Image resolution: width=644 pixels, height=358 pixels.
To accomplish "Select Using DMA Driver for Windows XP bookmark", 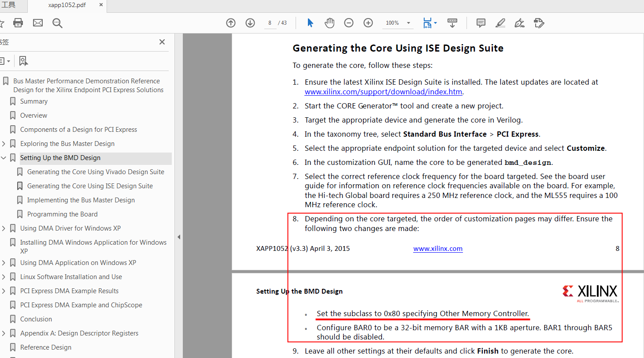I will click(x=70, y=228).
